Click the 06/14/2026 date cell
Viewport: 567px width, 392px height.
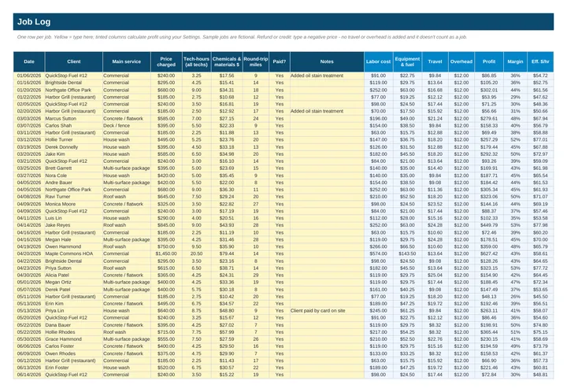[29, 375]
